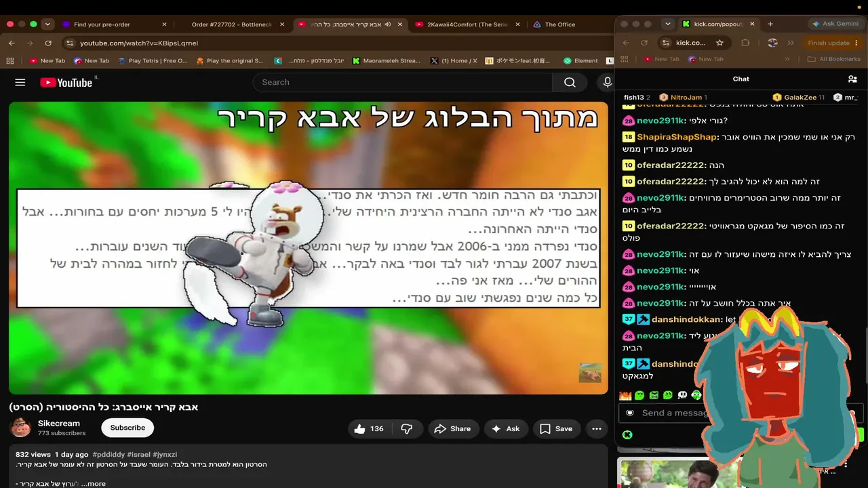Go back in the YouTube browser window
This screenshot has width=868, height=488.
click(12, 43)
